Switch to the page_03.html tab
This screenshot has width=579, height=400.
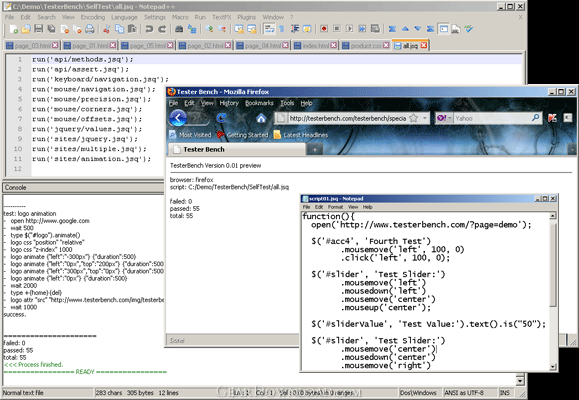pos(32,45)
